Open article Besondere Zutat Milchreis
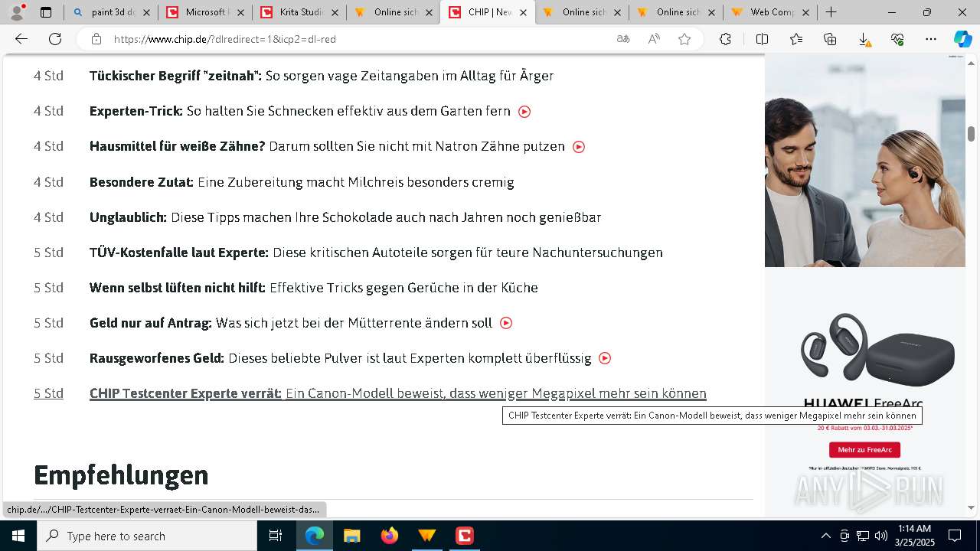 302,182
